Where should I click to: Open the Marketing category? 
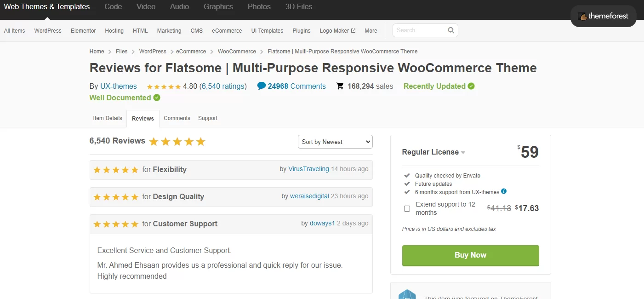[169, 31]
